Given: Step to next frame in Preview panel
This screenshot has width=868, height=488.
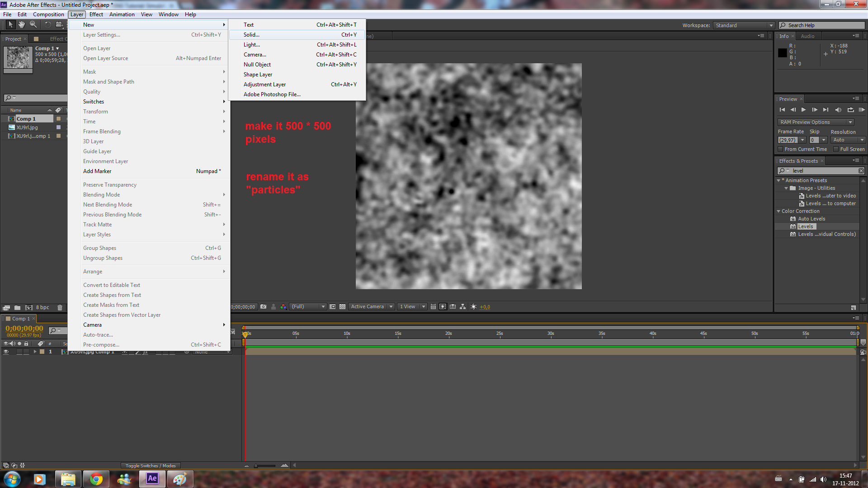Looking at the screenshot, I should [x=815, y=110].
